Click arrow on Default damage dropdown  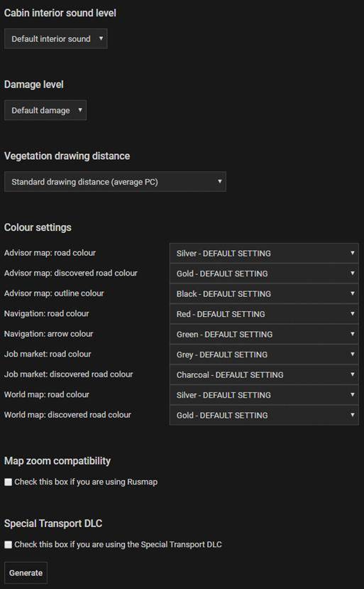(x=80, y=109)
